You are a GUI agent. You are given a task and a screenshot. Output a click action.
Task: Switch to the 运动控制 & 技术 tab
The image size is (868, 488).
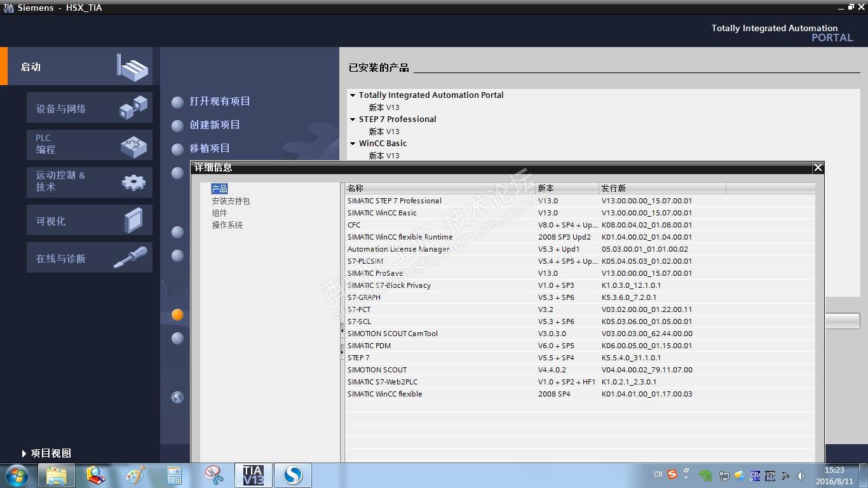click(90, 182)
